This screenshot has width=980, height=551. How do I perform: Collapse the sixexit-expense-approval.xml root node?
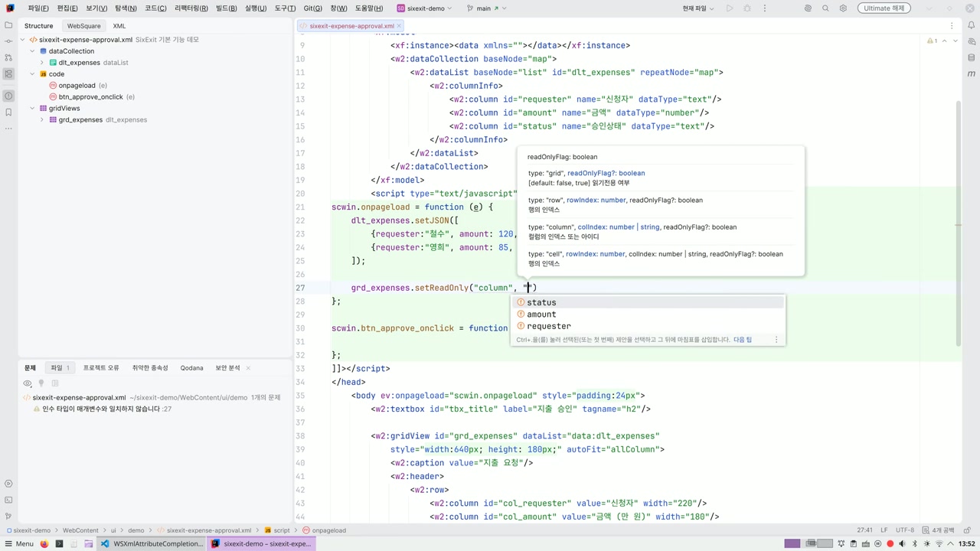(x=23, y=39)
